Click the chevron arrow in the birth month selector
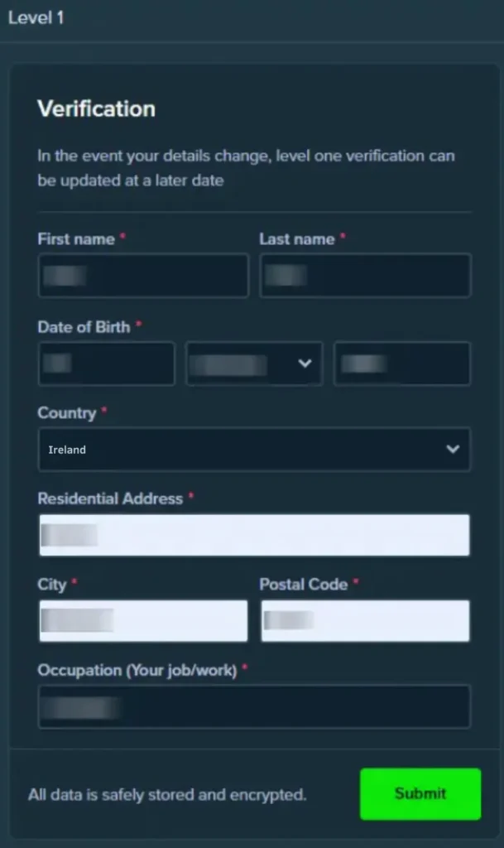Image resolution: width=504 pixels, height=848 pixels. (x=305, y=364)
